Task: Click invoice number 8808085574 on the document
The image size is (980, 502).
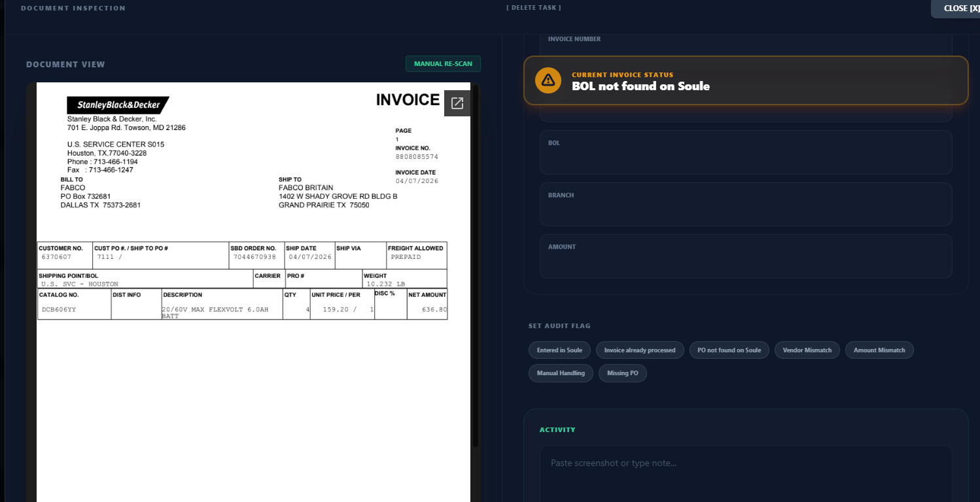Action: click(x=417, y=157)
